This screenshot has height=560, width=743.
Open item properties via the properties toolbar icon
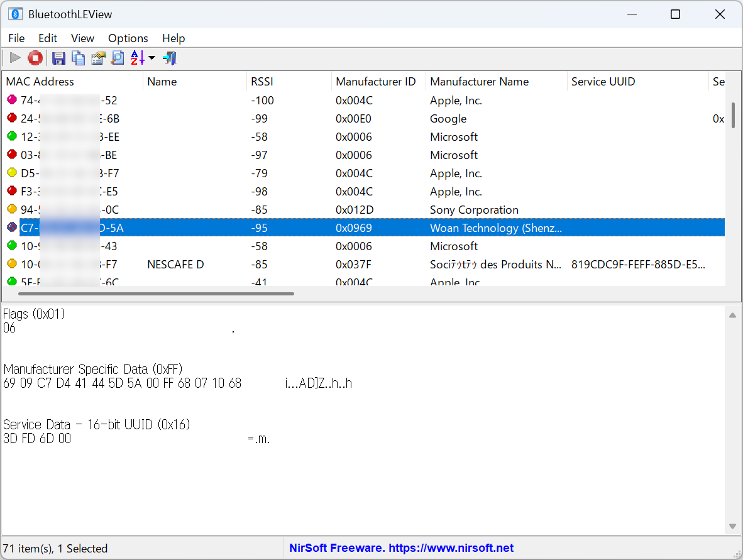coord(99,58)
